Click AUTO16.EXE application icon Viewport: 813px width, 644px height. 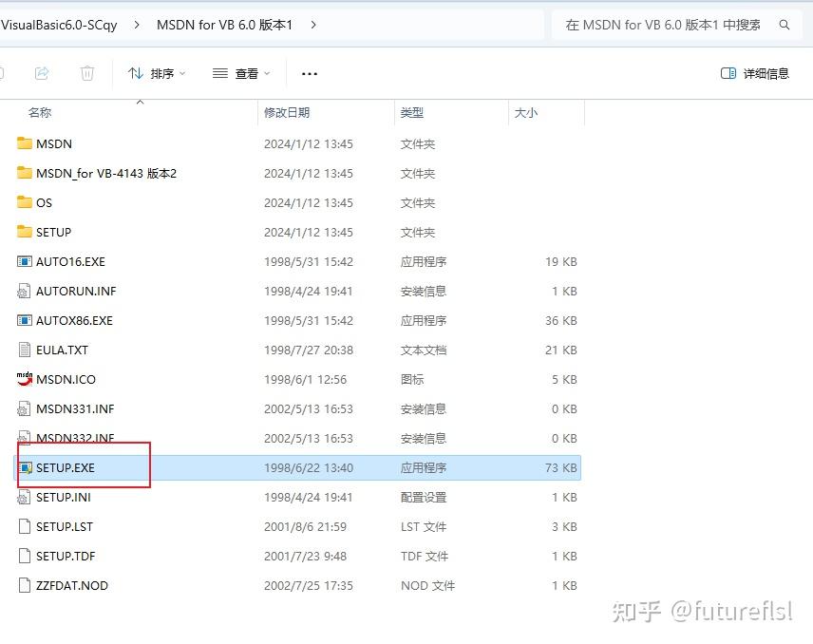click(25, 261)
